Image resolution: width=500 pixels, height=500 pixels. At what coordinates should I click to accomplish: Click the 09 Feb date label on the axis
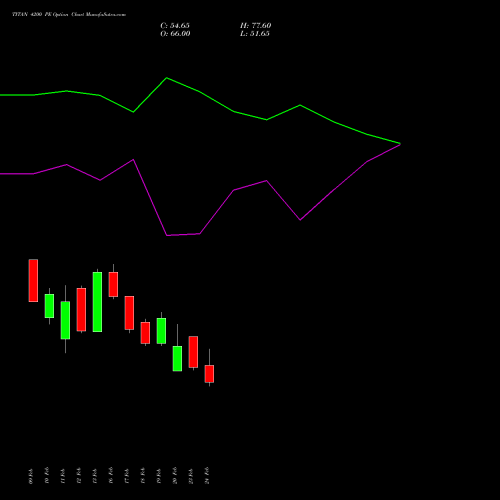[31, 476]
